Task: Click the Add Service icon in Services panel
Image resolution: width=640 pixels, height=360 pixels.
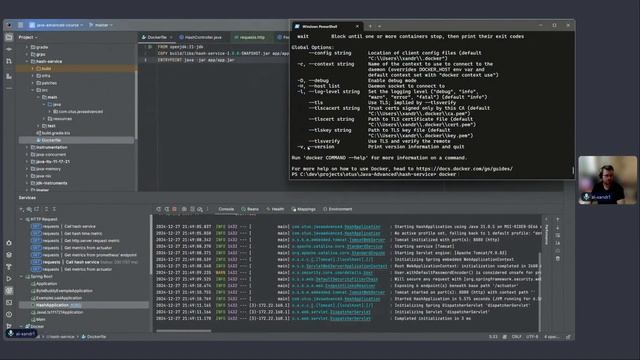Action: point(21,209)
